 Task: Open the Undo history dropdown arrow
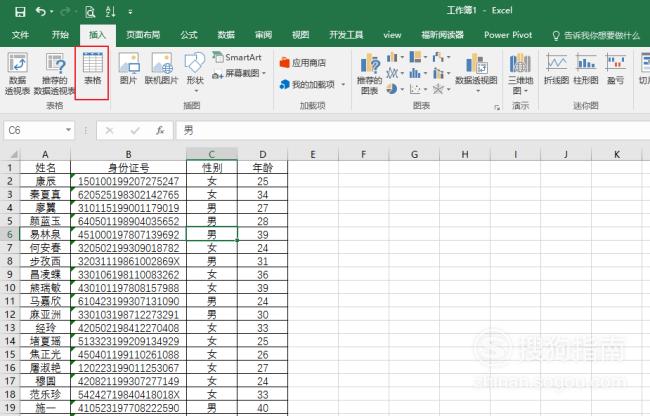coord(51,12)
